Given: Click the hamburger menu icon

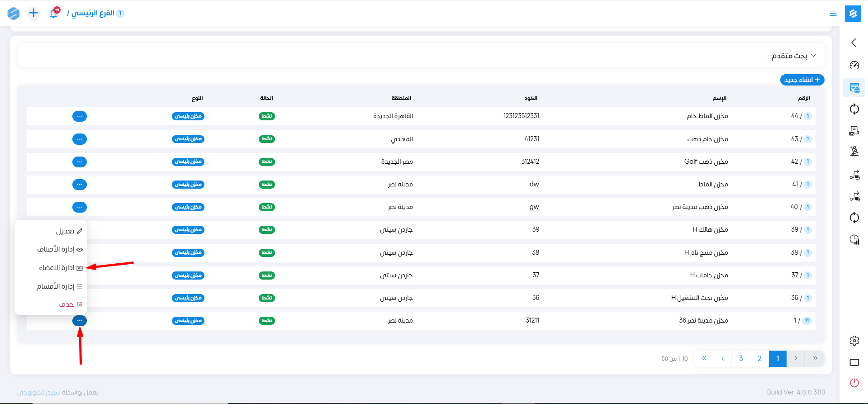Looking at the screenshot, I should click(x=833, y=14).
